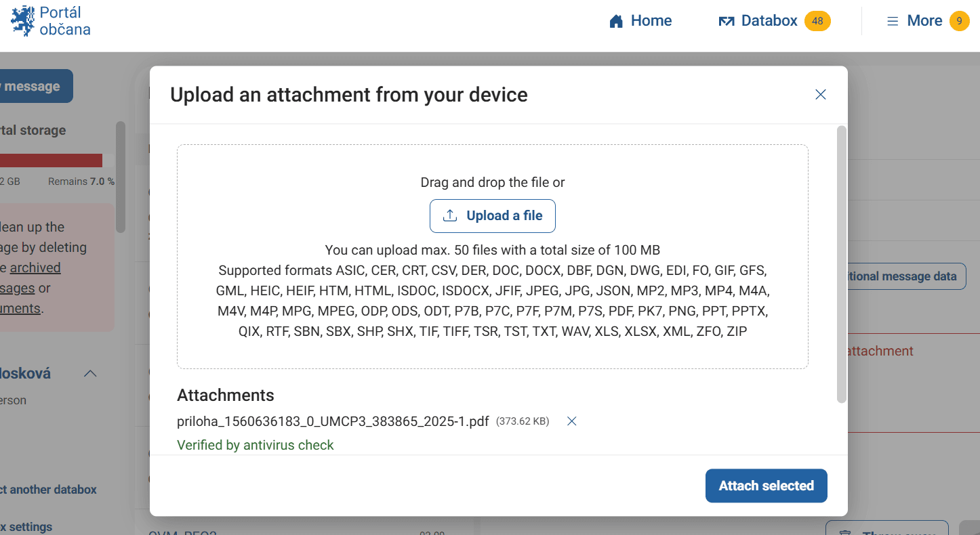
Task: Confirm with Attach selected button
Action: (x=766, y=486)
